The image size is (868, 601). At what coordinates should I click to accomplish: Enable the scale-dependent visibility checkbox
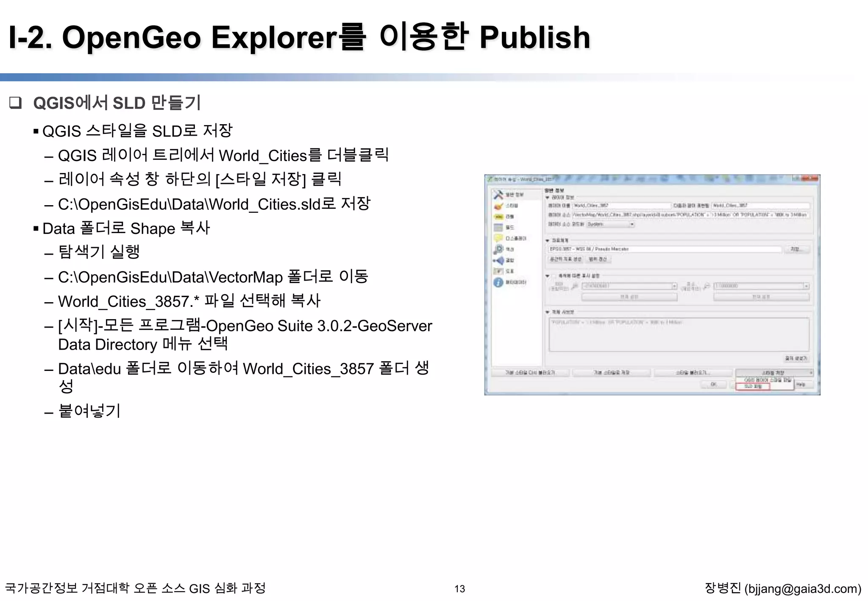point(554,276)
